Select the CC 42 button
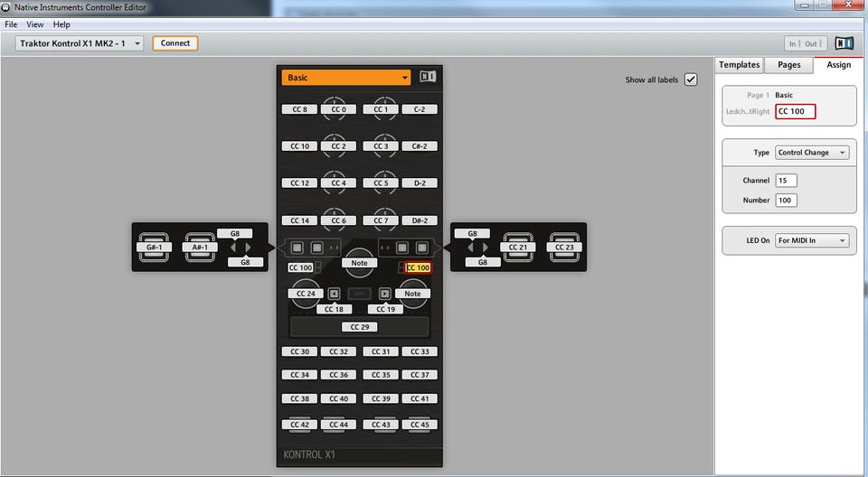This screenshot has height=477, width=868. 299,425
